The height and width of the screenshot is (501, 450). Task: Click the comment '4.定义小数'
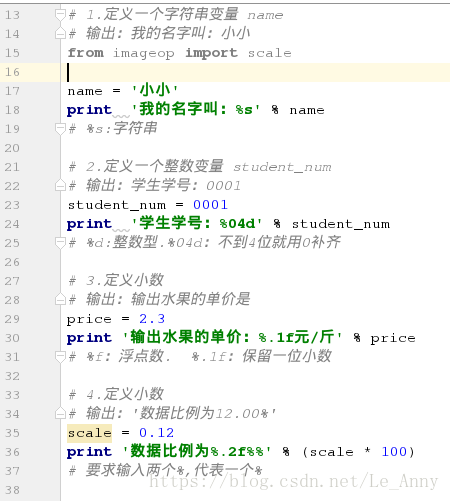point(125,394)
